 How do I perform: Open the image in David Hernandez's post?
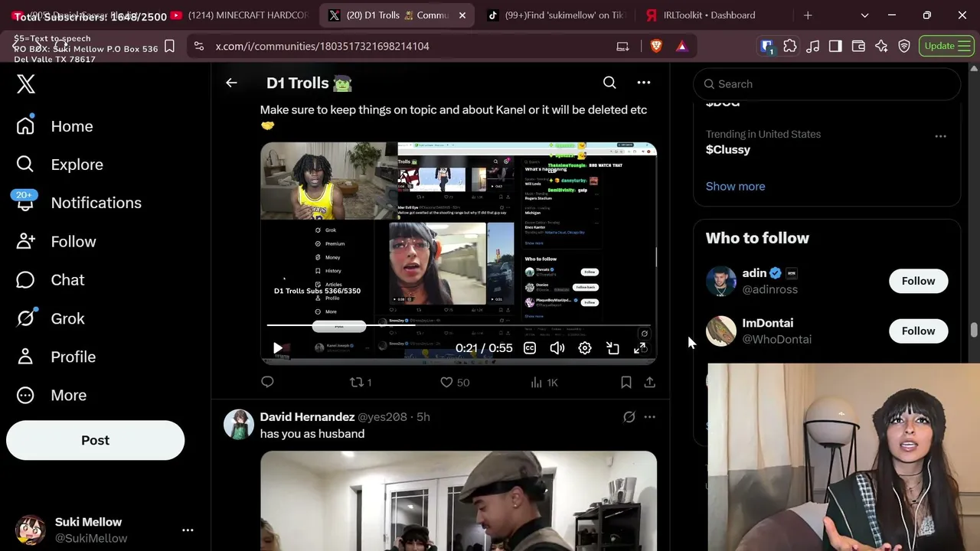point(459,501)
